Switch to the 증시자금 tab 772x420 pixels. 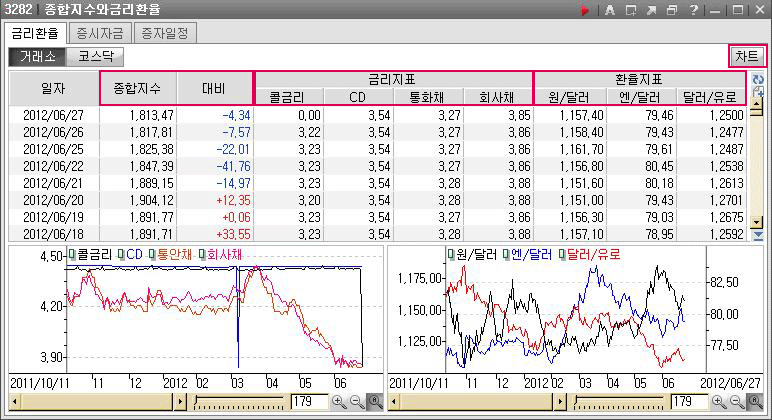tap(100, 33)
